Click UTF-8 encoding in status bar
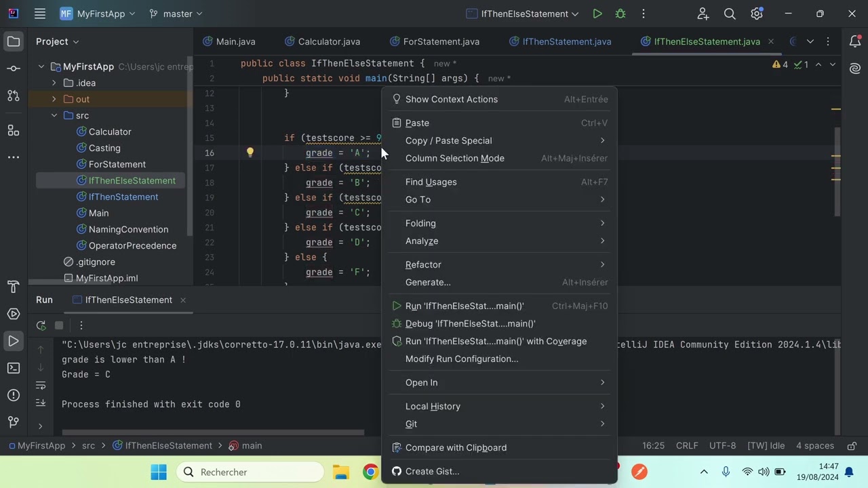This screenshot has height=488, width=868. [x=722, y=445]
